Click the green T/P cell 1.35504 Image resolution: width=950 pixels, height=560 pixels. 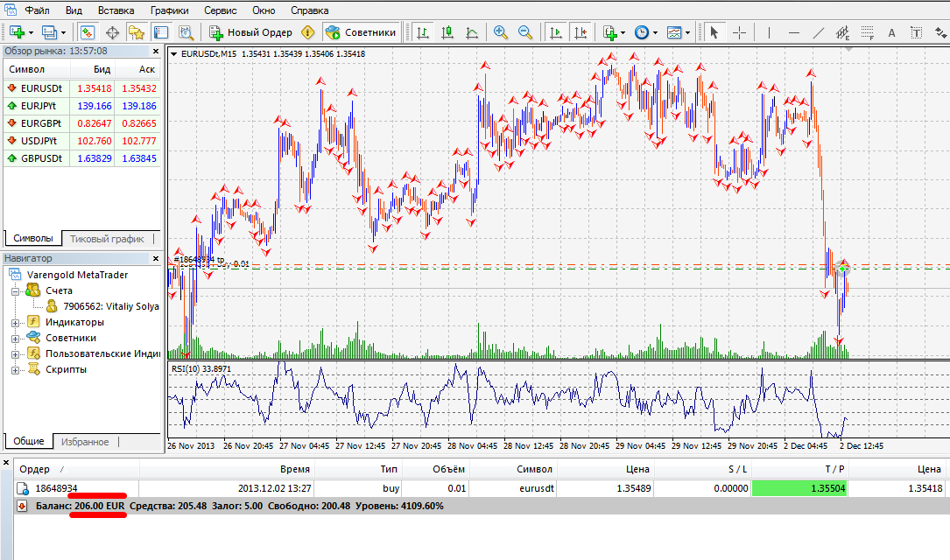pos(799,488)
